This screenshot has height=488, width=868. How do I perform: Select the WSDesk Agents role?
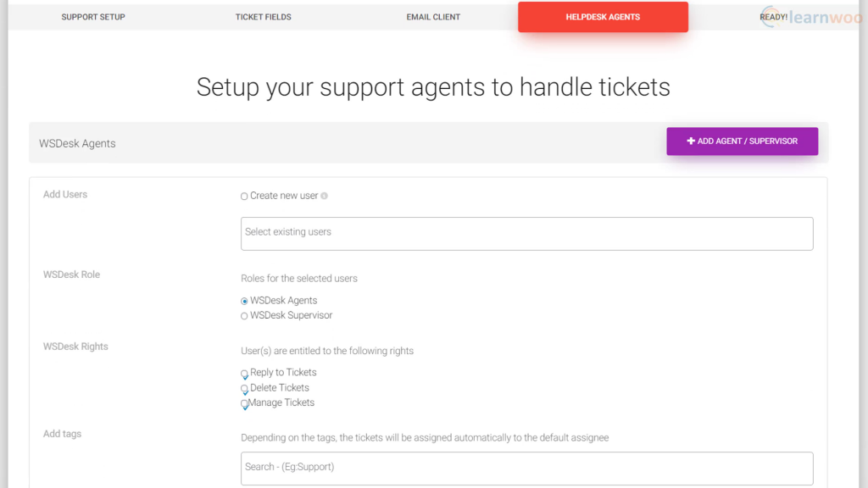(243, 300)
